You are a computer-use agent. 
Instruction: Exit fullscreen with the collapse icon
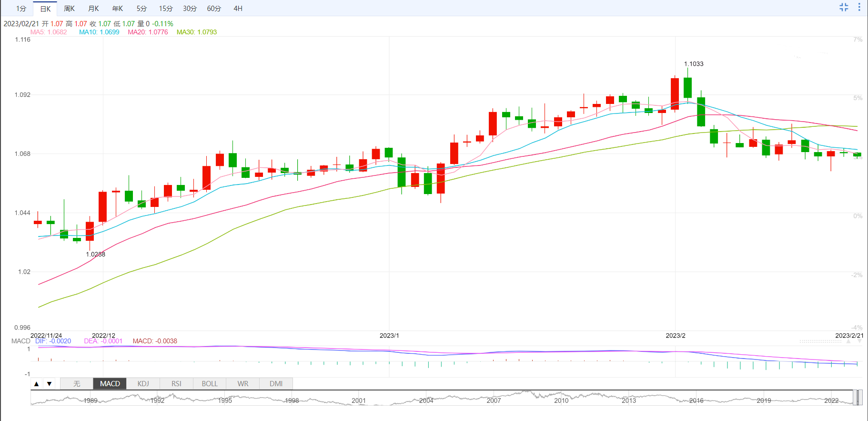(844, 7)
